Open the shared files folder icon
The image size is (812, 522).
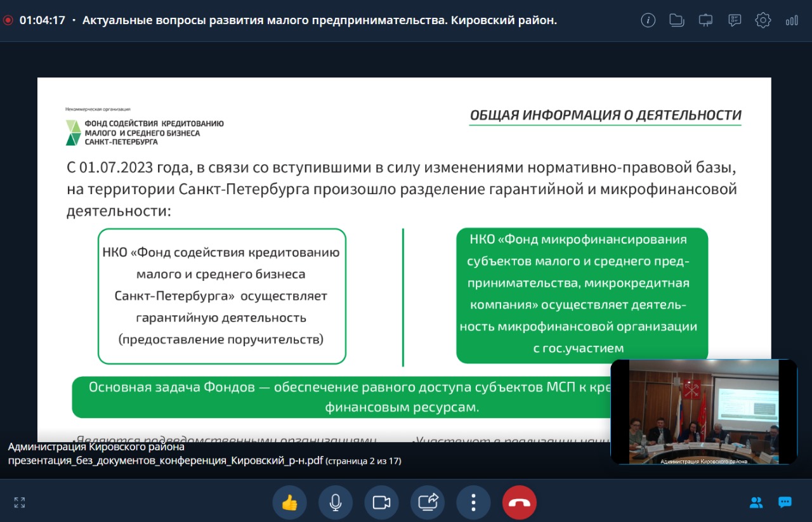pos(677,20)
